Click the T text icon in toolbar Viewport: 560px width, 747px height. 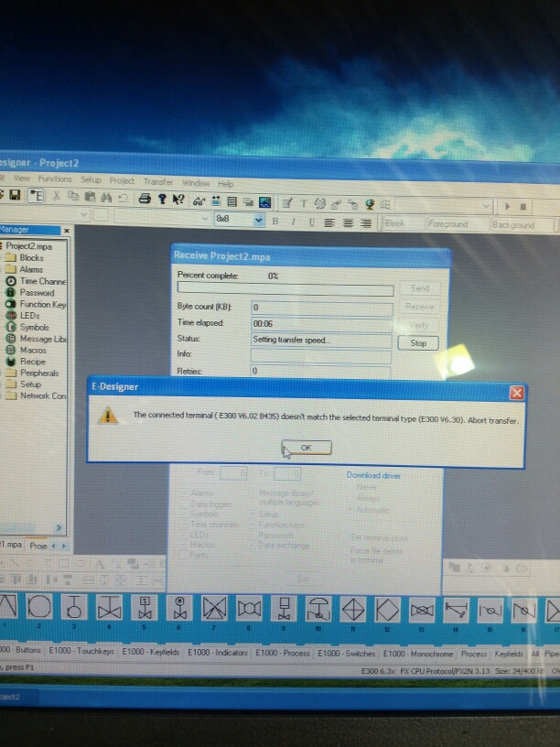point(304,204)
